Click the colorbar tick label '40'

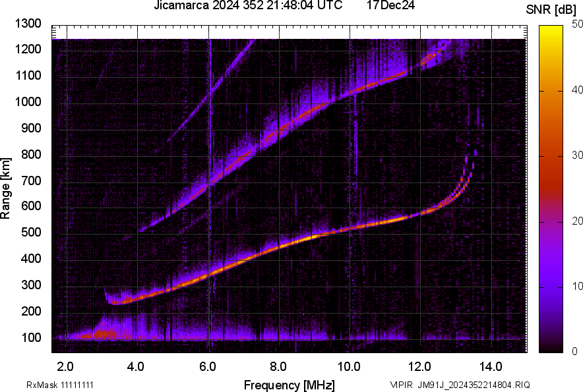tap(577, 90)
